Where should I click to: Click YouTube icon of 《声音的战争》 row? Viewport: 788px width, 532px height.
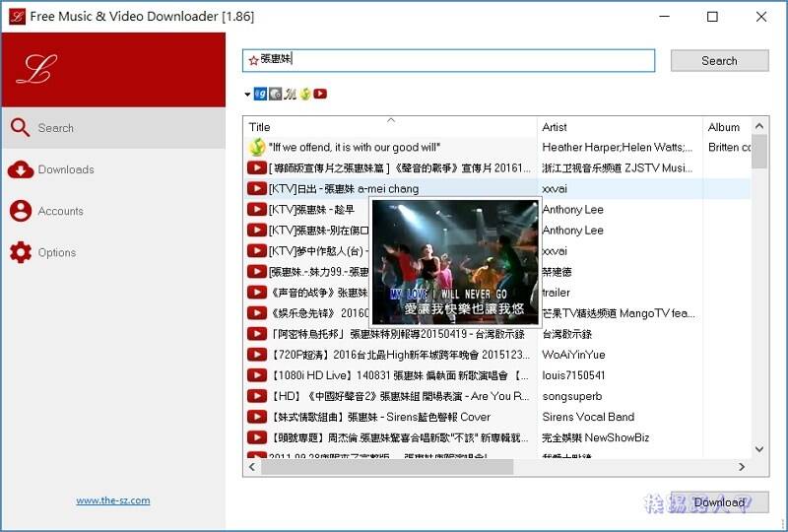coord(257,293)
